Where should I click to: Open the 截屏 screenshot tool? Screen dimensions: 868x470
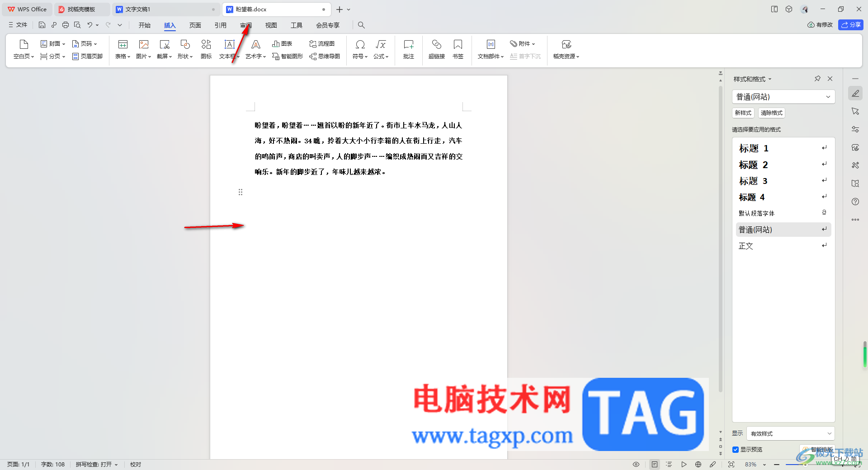coord(164,49)
